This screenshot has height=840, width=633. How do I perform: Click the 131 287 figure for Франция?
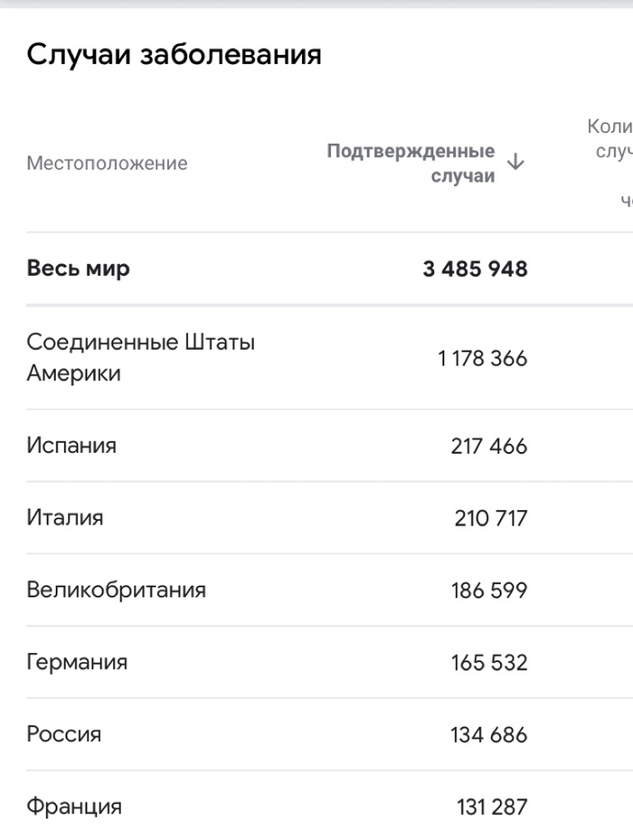490,806
